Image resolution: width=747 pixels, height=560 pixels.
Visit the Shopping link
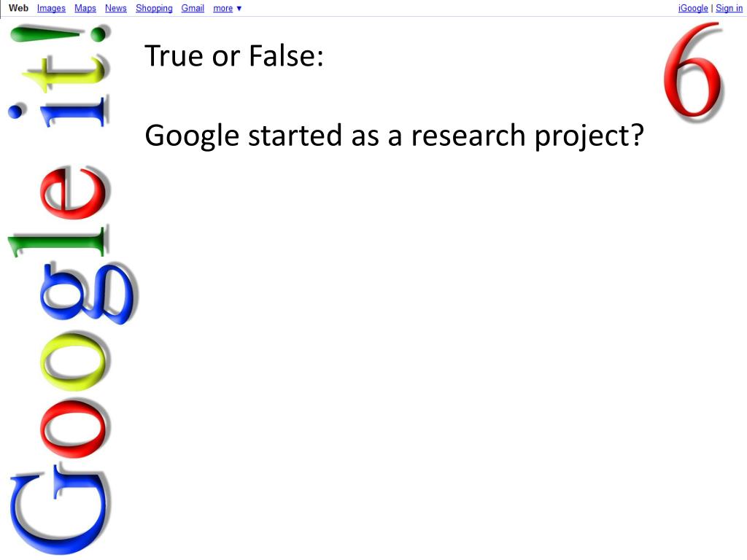point(154,8)
